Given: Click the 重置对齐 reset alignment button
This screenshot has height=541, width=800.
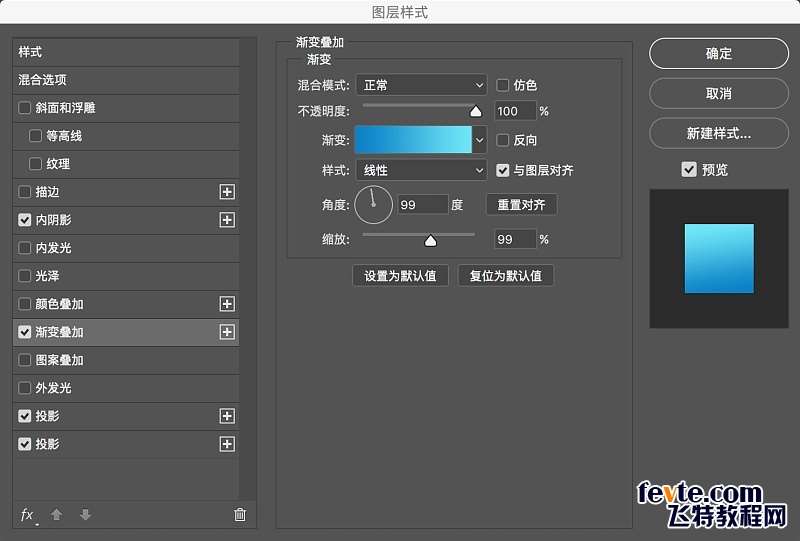Looking at the screenshot, I should point(521,205).
